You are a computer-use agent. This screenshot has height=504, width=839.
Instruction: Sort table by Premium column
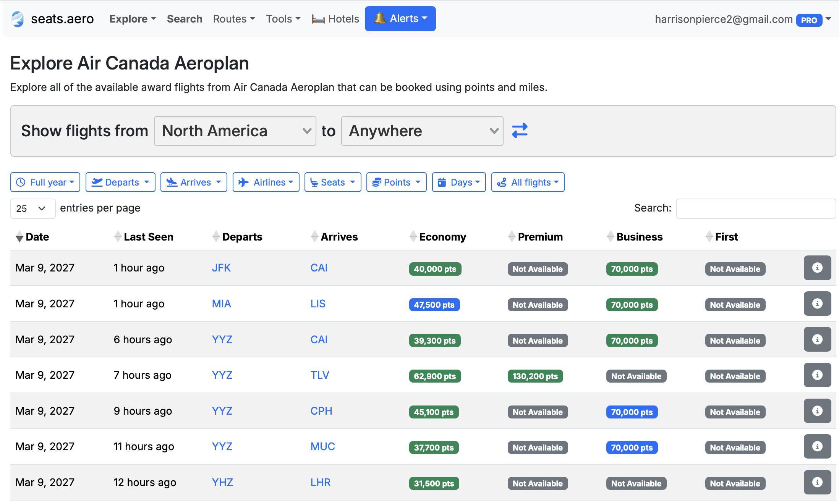[535, 237]
